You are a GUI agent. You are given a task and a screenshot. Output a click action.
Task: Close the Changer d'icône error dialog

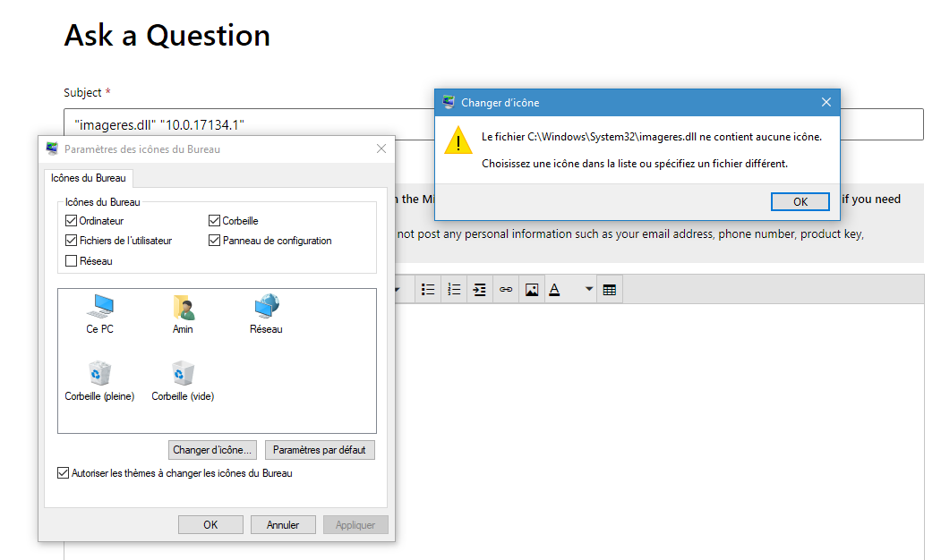(826, 103)
